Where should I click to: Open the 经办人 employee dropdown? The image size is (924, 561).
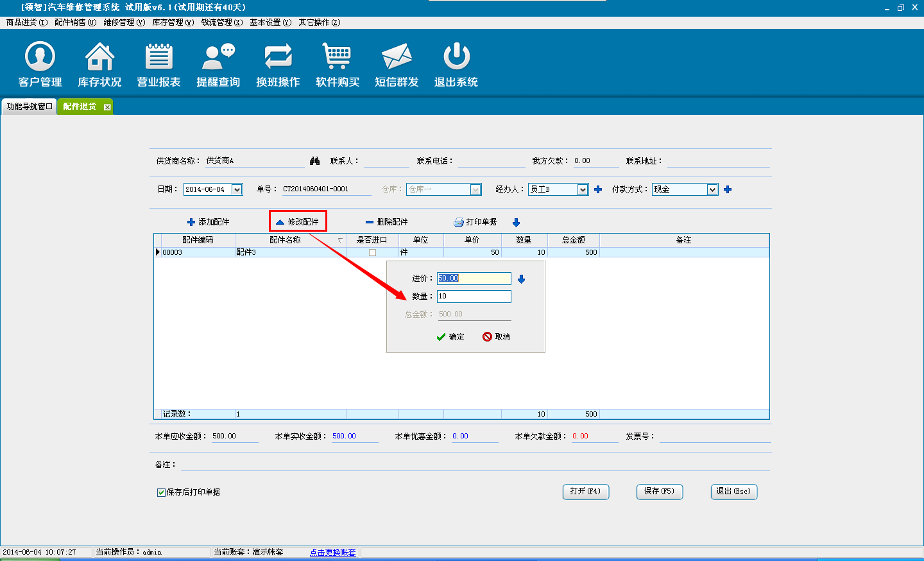583,189
